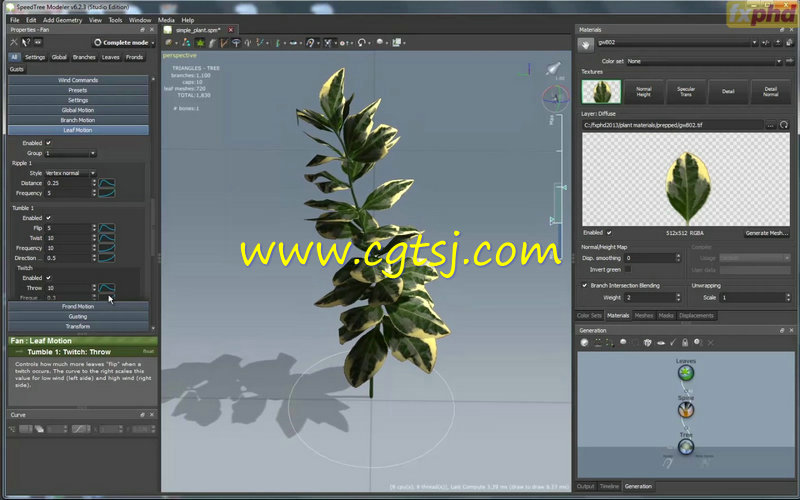Click the navigation orientation gizmo in viewport
The image size is (800, 500).
555,98
